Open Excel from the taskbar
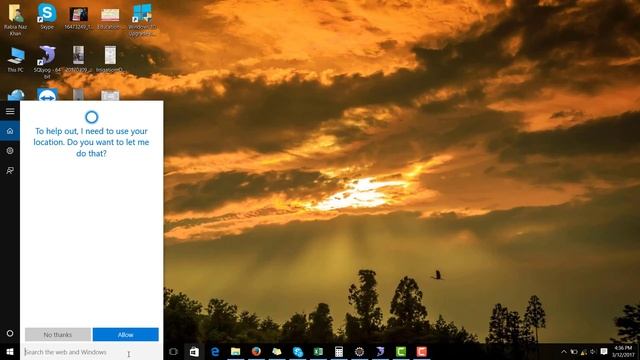 click(x=318, y=351)
